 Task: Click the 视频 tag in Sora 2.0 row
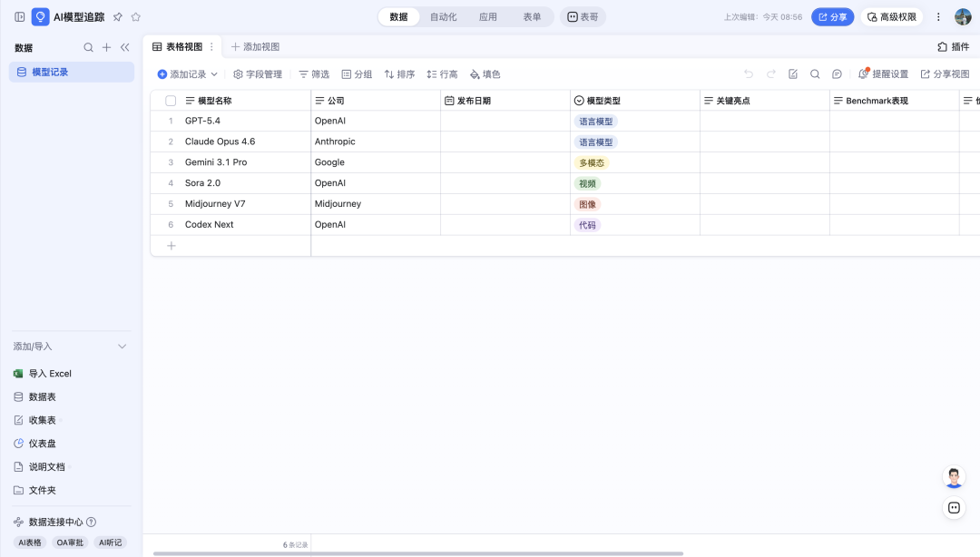pyautogui.click(x=587, y=184)
